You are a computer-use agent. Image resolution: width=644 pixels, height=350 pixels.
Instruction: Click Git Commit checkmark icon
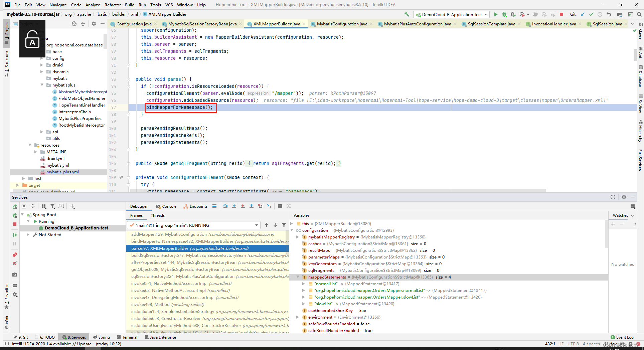(591, 14)
